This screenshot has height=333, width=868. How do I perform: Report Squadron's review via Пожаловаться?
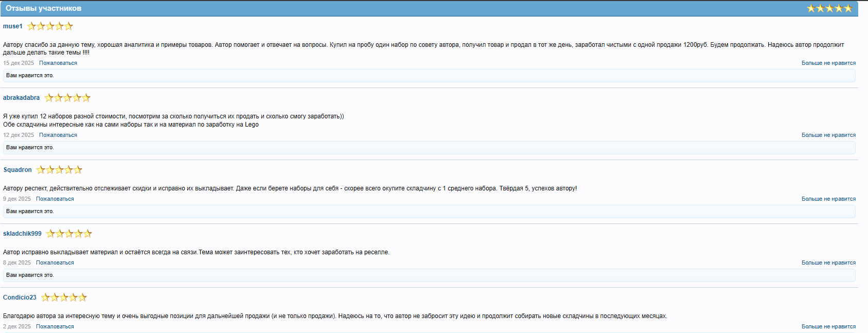tap(55, 199)
